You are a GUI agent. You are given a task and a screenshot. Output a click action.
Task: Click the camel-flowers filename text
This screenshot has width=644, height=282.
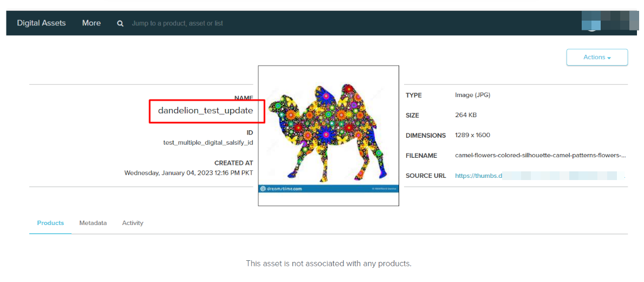(540, 155)
